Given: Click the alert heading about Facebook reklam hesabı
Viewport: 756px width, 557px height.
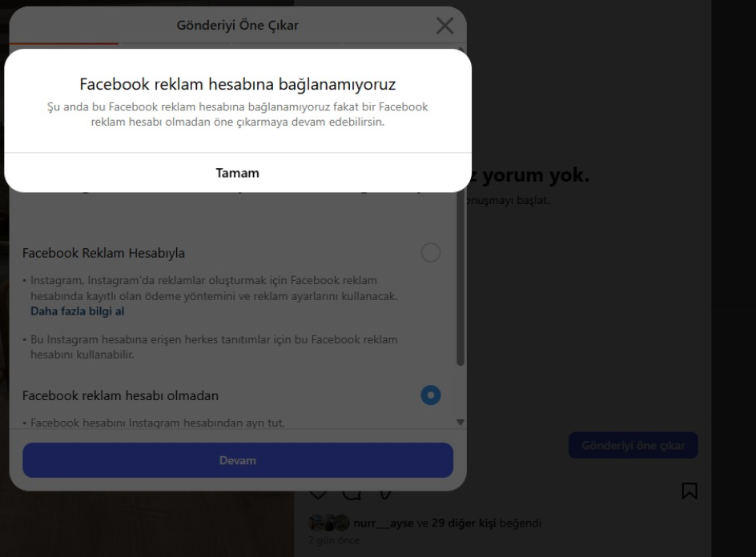Looking at the screenshot, I should coord(238,84).
